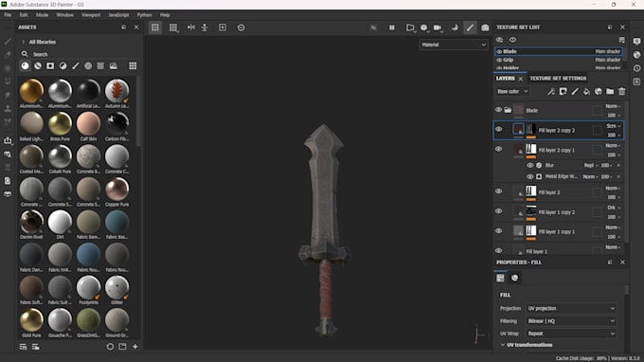Screen dimensions: 644x362
Task: Select the Paint brush tool in left toolbar
Action: point(8,42)
